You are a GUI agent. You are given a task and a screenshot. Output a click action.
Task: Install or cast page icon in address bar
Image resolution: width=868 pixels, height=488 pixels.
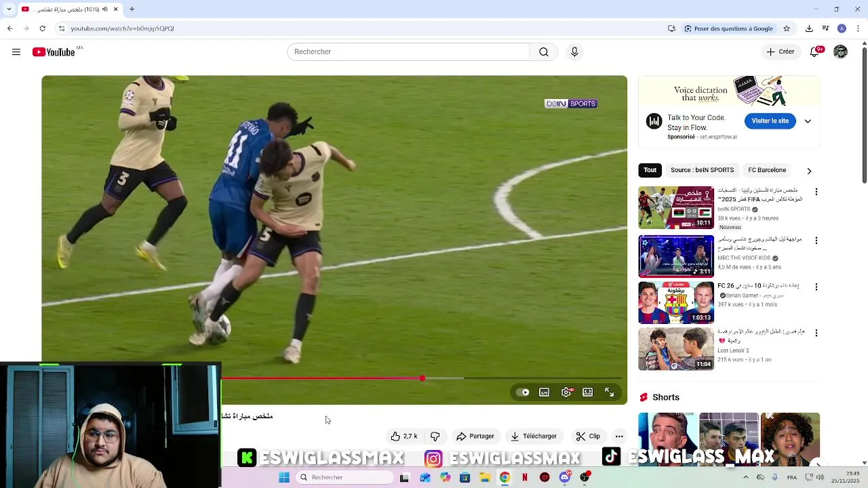coord(671,28)
